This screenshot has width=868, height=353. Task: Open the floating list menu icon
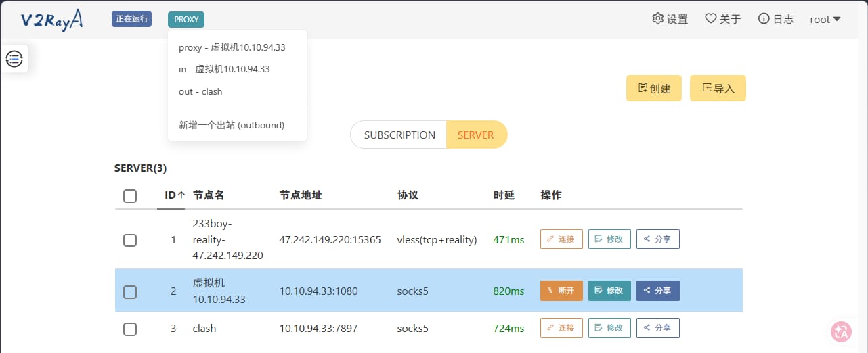click(14, 59)
